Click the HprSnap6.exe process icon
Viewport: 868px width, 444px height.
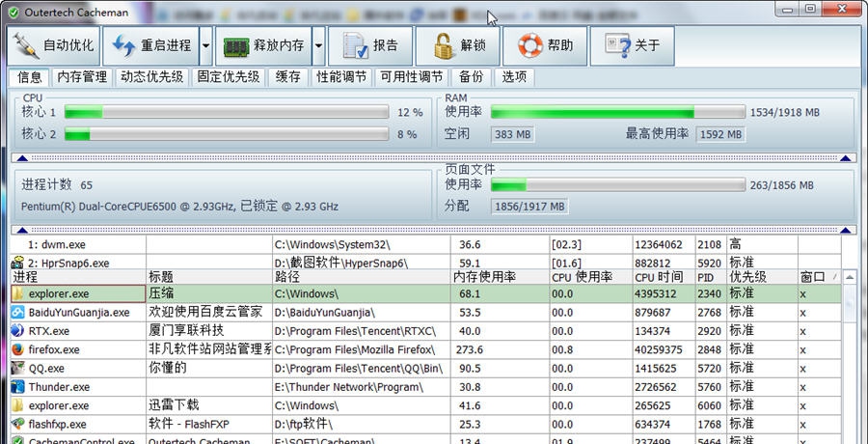17,263
